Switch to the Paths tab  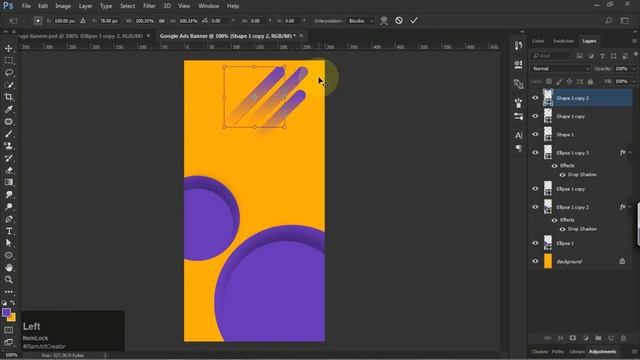pos(558,351)
